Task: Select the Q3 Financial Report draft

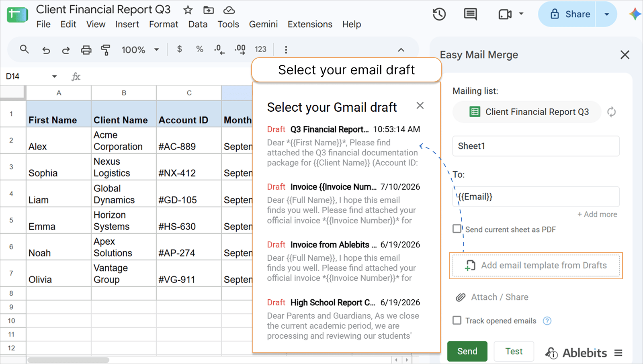Action: 344,147
